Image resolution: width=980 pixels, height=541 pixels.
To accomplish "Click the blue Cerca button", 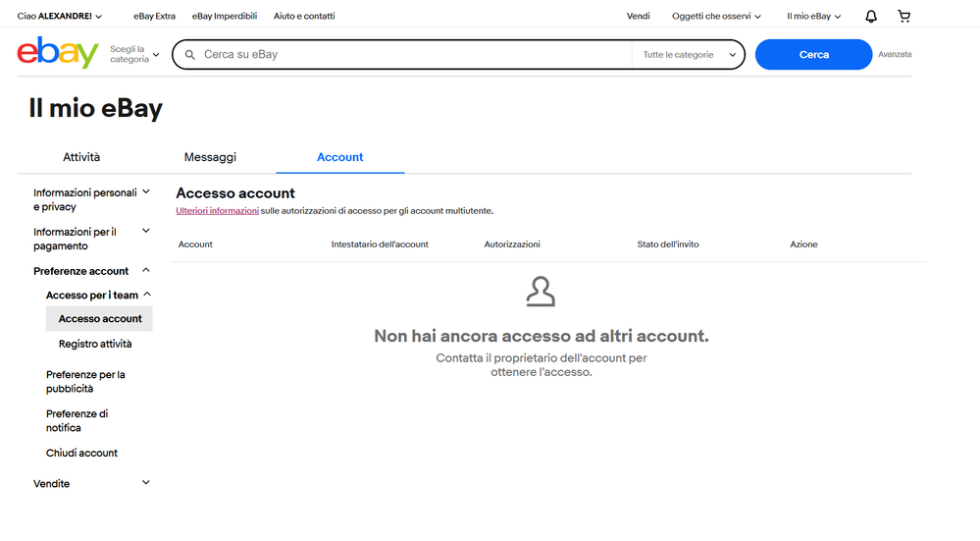I will click(813, 54).
